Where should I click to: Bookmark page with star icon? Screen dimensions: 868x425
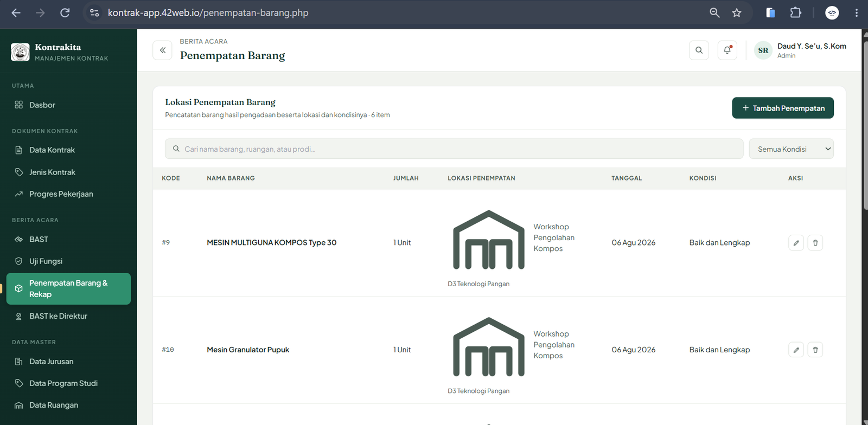coord(736,12)
